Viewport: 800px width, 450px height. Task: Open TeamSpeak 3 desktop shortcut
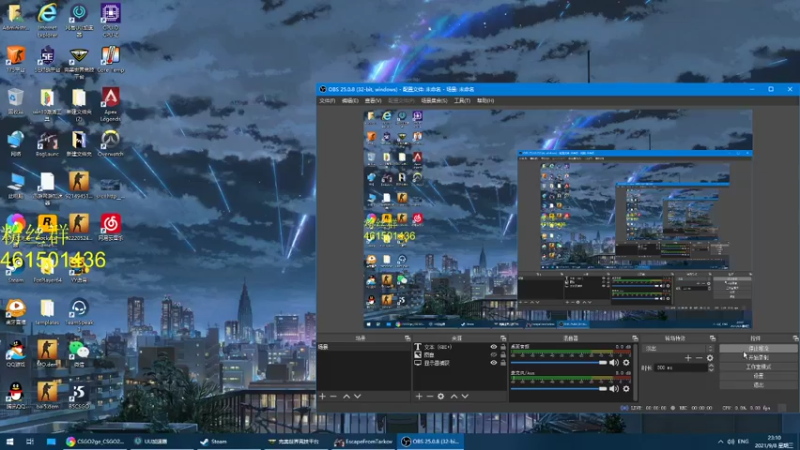pos(79,312)
